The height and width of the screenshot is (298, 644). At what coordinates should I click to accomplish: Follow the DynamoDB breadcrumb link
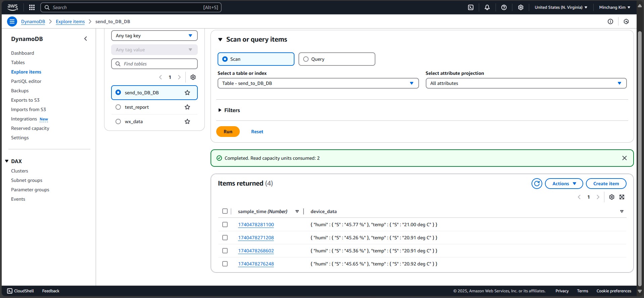point(33,21)
